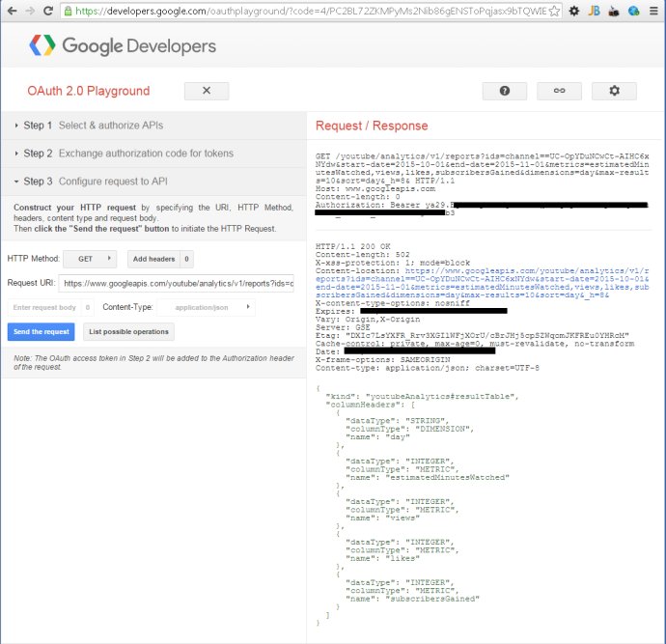Viewport: 666px width, 644px height.
Task: Click the "name": "subscribersGained" line
Action: point(412,599)
